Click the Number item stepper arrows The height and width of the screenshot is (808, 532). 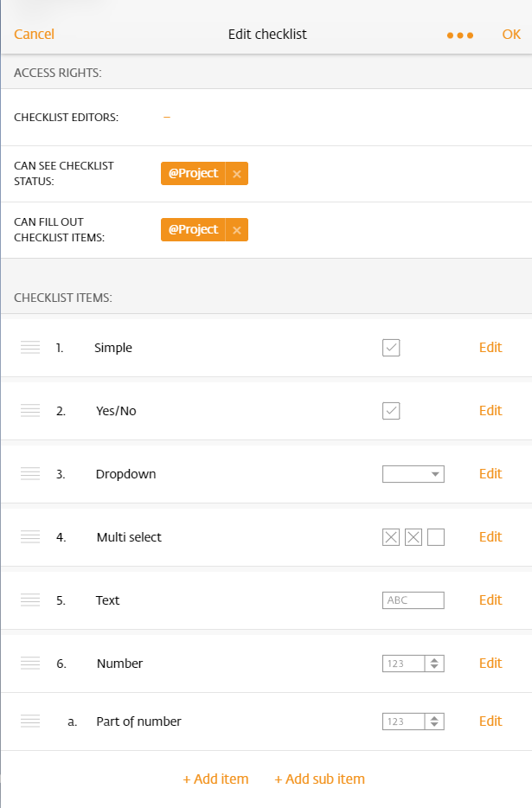coord(434,664)
